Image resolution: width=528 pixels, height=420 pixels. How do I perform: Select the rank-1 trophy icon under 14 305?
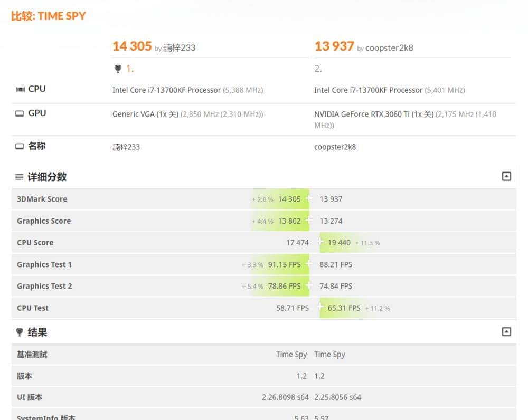point(117,68)
